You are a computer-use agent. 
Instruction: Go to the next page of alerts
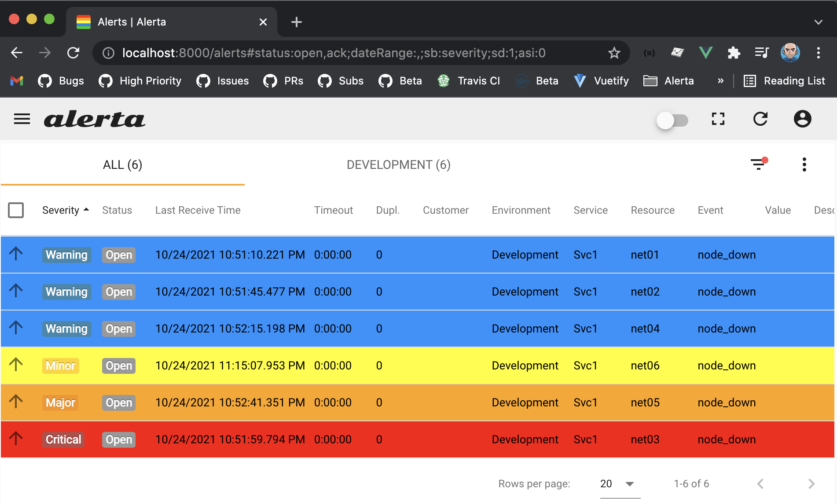pos(812,484)
